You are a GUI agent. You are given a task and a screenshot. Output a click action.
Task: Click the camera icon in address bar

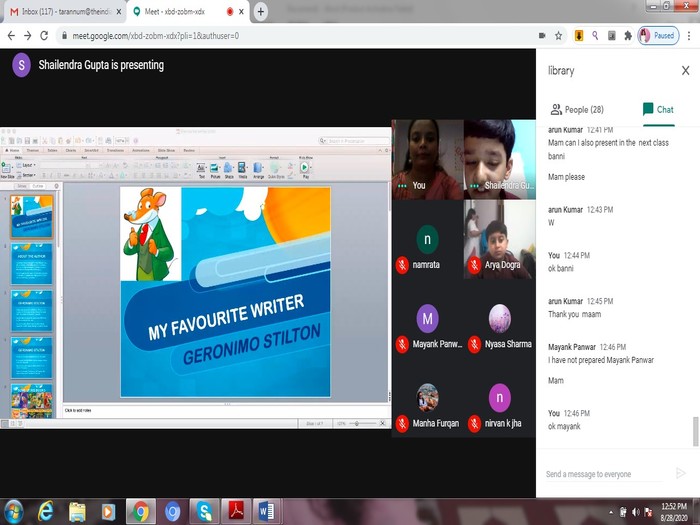[542, 36]
